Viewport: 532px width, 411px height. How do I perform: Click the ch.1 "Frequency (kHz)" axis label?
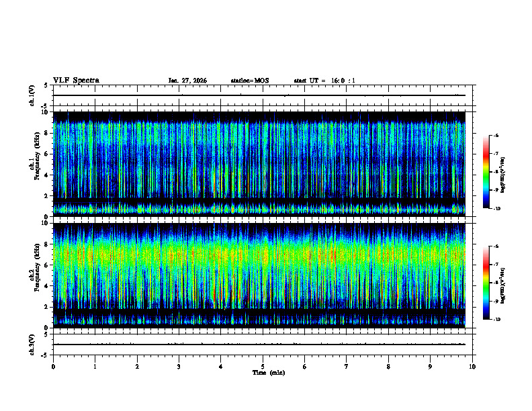37,156
